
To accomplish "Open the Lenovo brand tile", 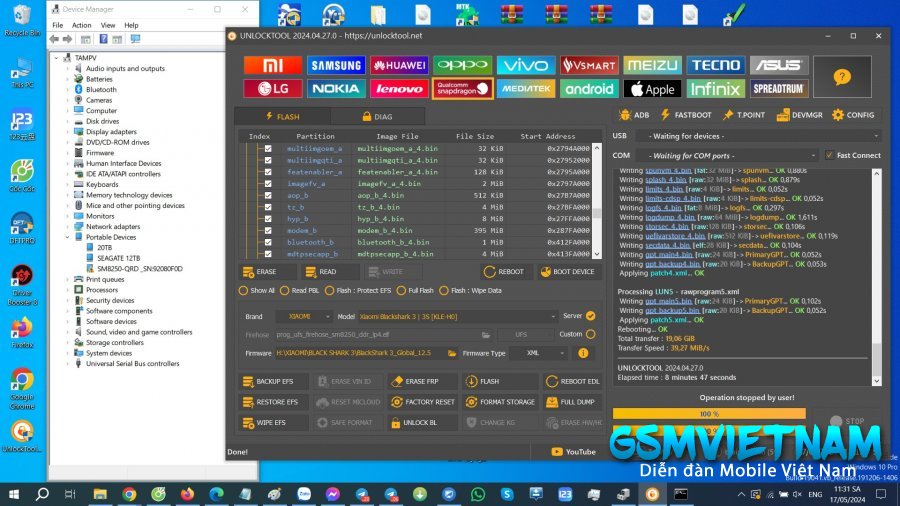I will click(399, 89).
